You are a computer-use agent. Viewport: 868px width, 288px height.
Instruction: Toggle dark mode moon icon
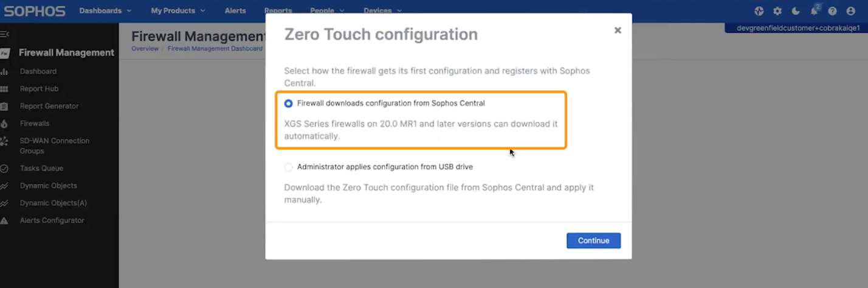(x=796, y=11)
